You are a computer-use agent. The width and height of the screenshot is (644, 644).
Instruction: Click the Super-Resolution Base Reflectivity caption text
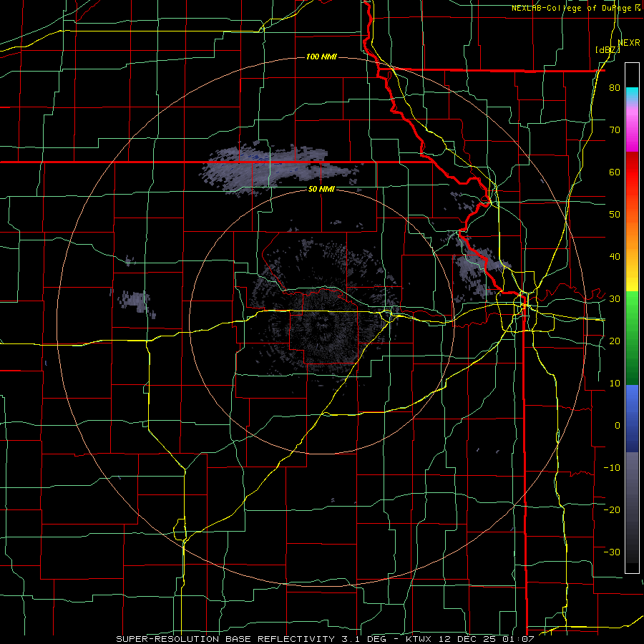225,639
